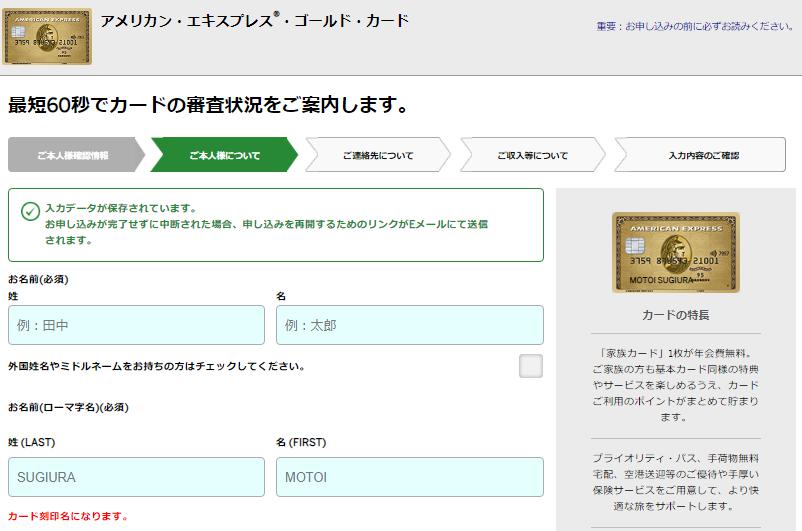Select the ご本人様確認情報 step tab
Screen dimensions: 802x531
76,154
